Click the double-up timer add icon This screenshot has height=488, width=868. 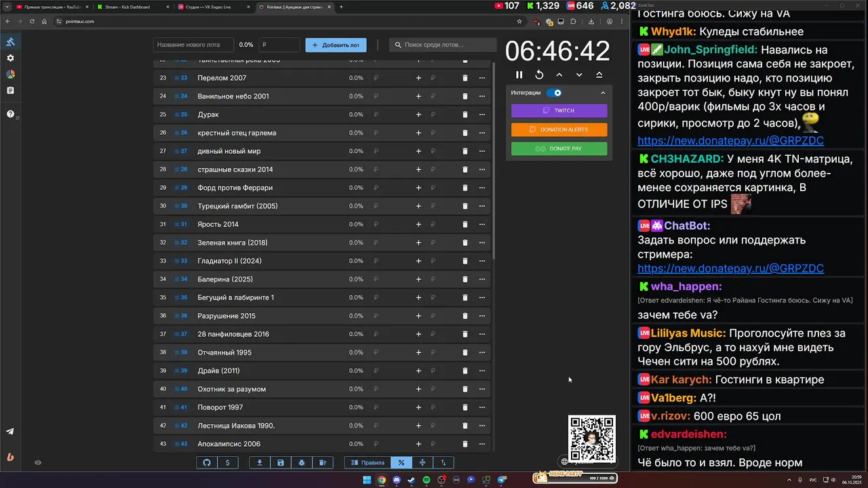[x=599, y=75]
